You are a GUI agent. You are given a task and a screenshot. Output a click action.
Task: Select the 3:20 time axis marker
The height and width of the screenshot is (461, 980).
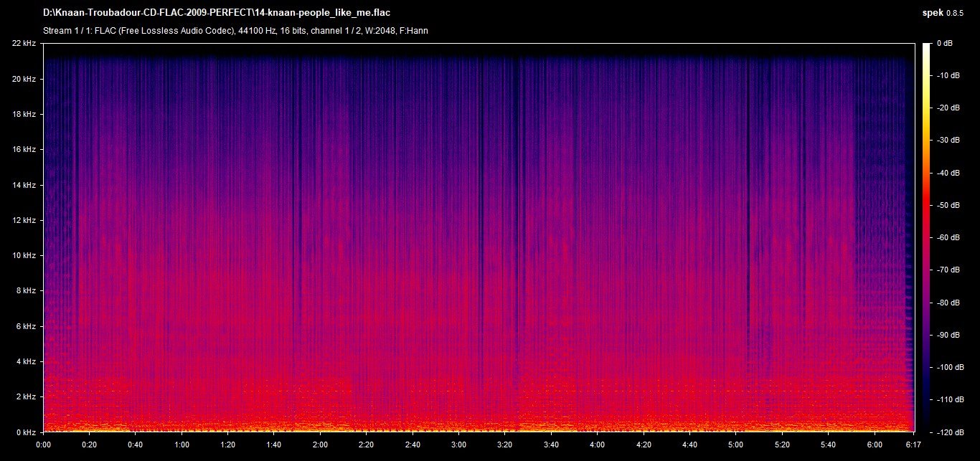[x=505, y=445]
